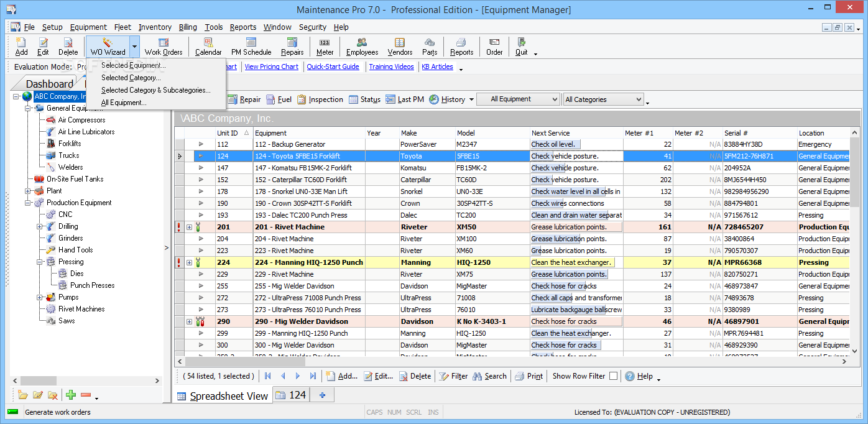The image size is (868, 424).
Task: Open the All Equipment combo box
Action: click(x=519, y=99)
